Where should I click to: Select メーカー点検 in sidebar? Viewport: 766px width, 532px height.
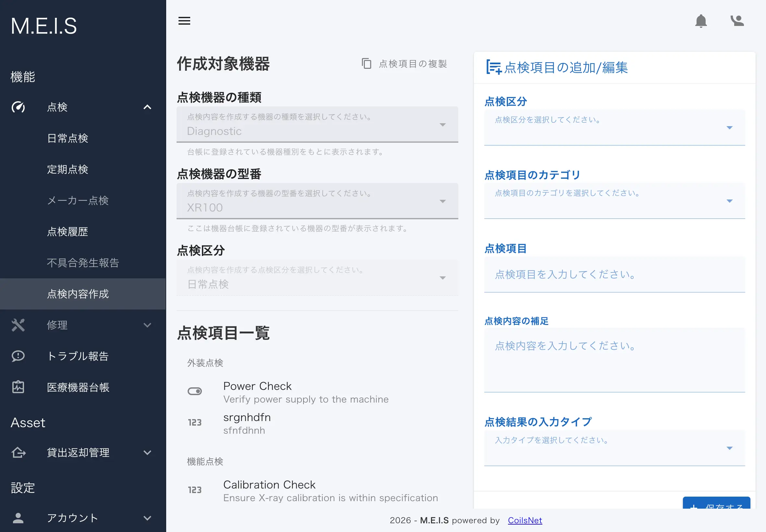point(83,200)
